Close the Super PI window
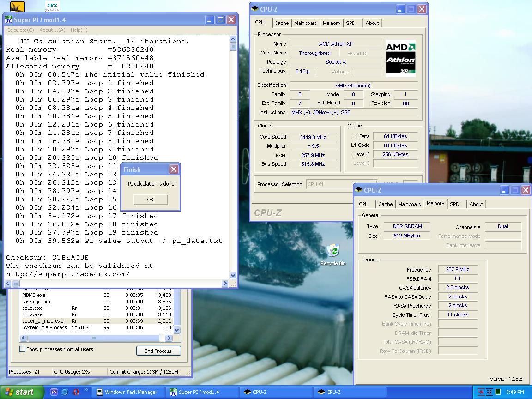This screenshot has height=399, width=532. 231,20
